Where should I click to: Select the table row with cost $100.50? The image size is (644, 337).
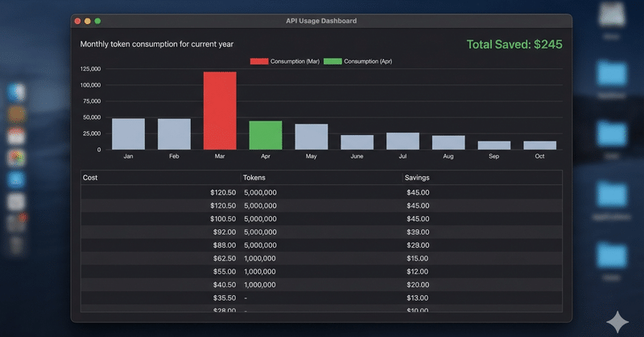321,219
